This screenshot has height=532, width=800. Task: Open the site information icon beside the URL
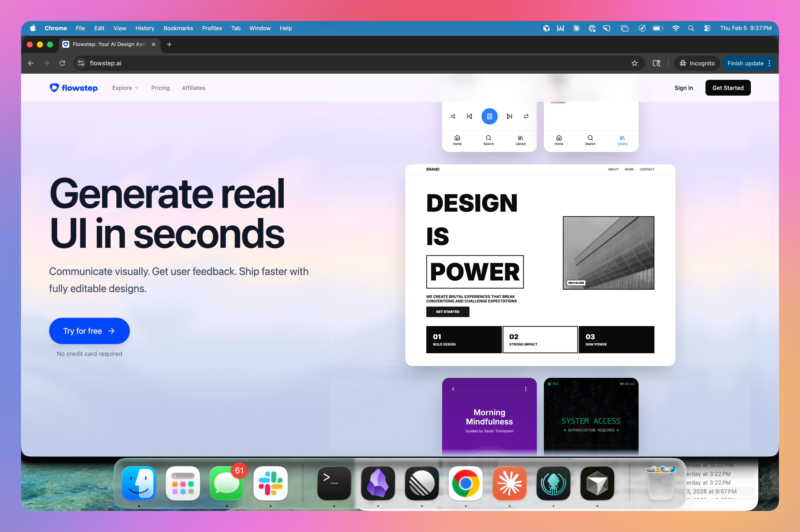click(81, 63)
